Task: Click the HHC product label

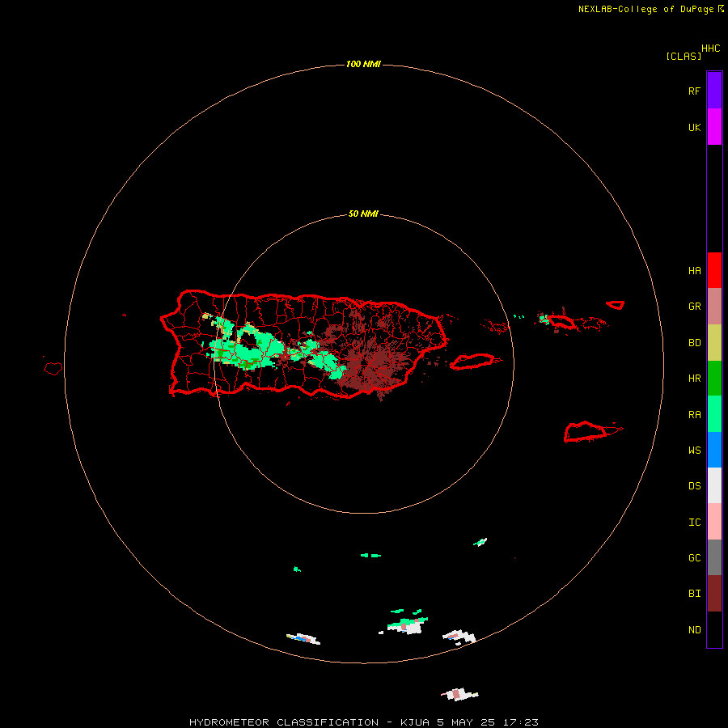Action: click(710, 49)
